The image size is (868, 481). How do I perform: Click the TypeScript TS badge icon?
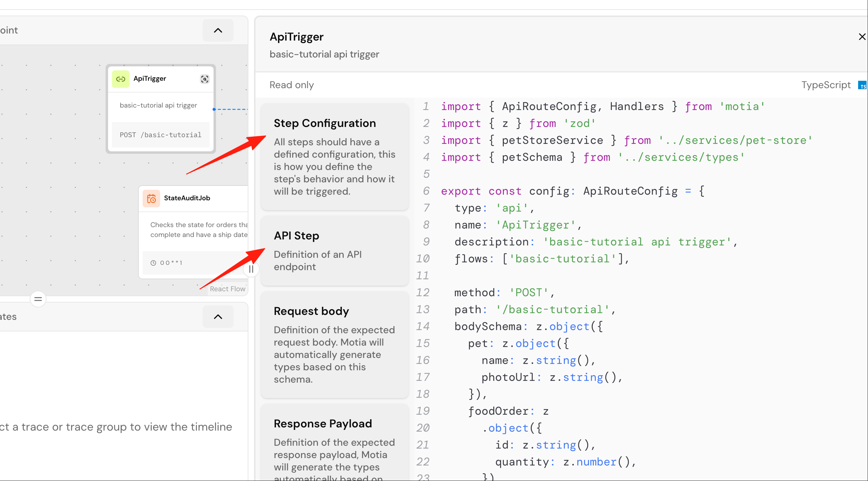click(862, 85)
